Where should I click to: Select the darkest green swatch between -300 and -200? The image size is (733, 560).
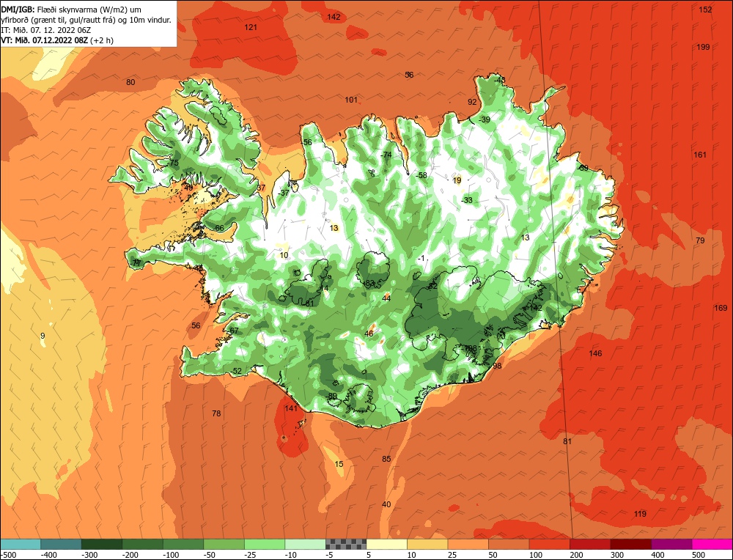tap(101, 544)
